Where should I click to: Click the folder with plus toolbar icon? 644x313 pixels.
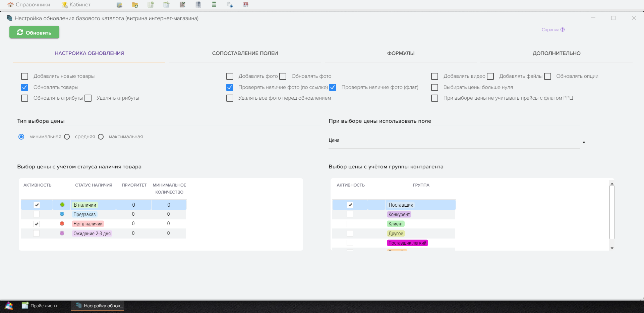pos(135,5)
